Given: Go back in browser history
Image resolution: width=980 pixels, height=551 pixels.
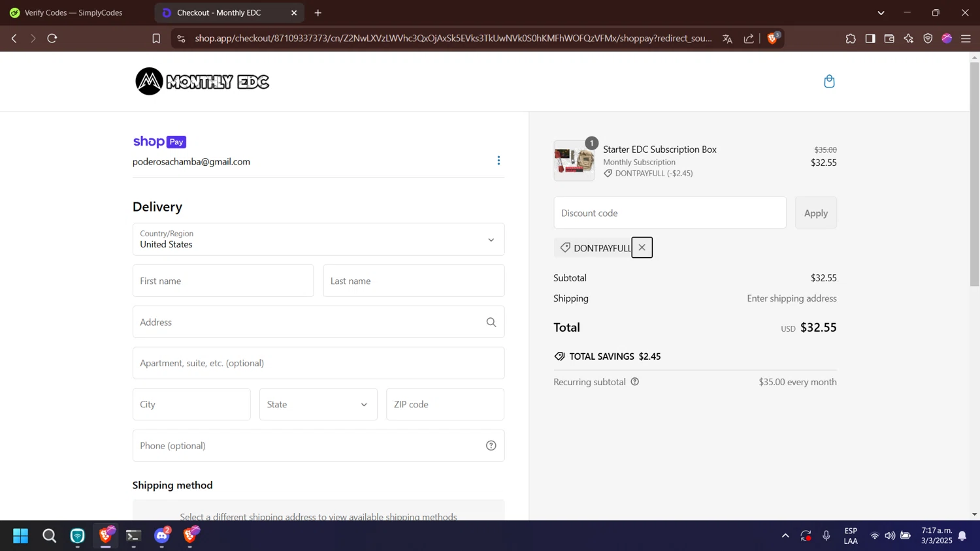Looking at the screenshot, I should [14, 39].
